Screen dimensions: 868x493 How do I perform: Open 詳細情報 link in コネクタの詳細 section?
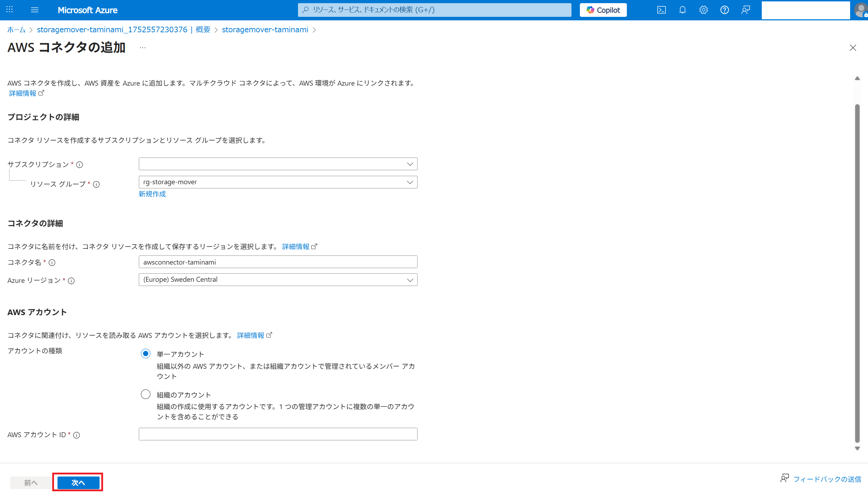(x=296, y=247)
